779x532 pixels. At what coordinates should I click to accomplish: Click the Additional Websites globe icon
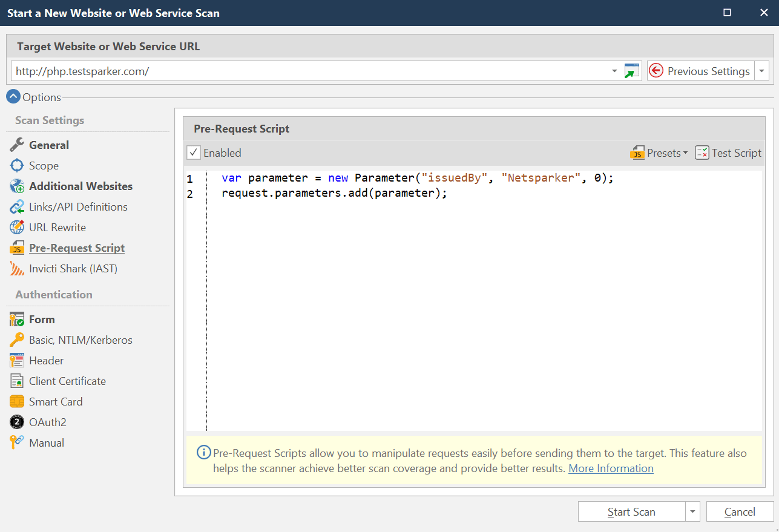17,186
